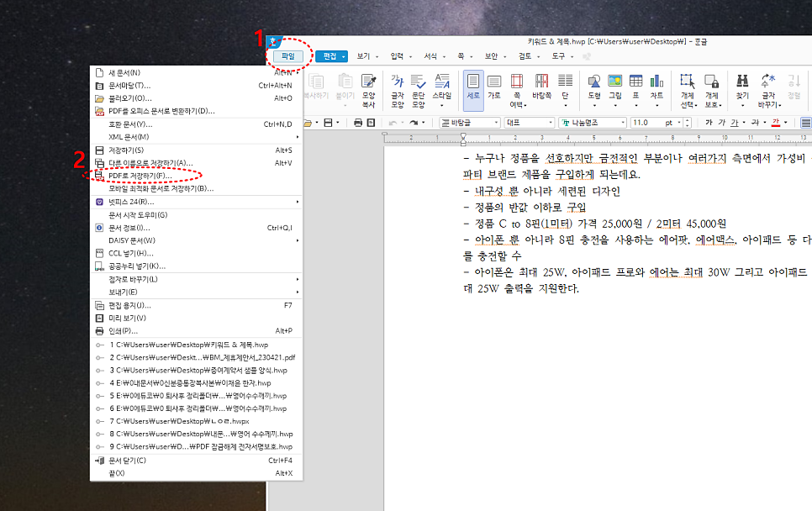Open recent file 증여계약서 샘플 양식.hwp
This screenshot has height=511, width=812.
click(198, 370)
